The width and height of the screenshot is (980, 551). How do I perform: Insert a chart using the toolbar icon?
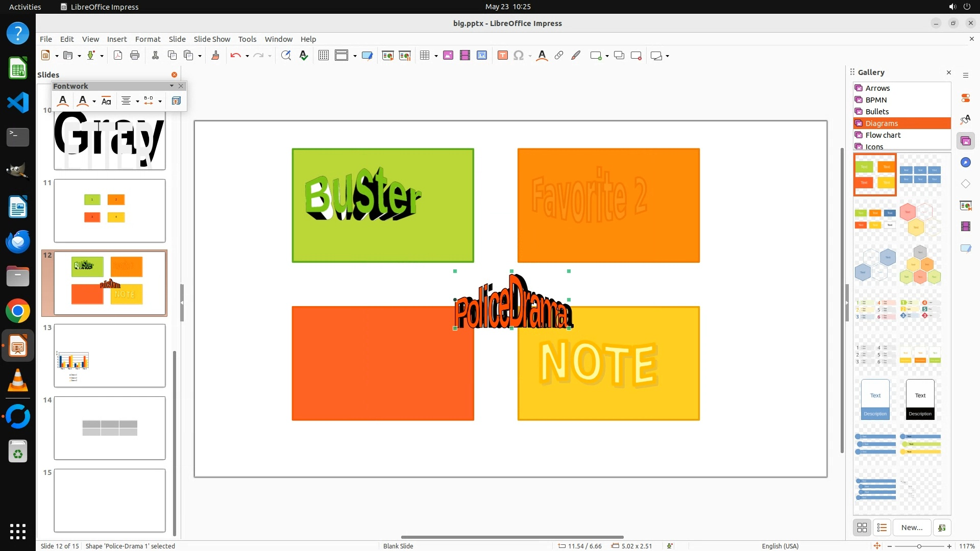(482, 56)
